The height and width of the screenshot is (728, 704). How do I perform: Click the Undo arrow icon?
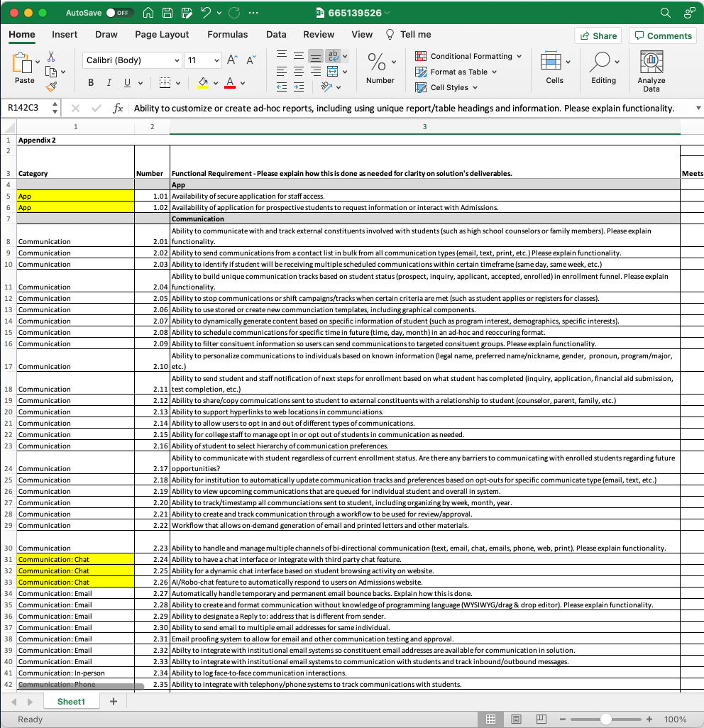coord(205,13)
